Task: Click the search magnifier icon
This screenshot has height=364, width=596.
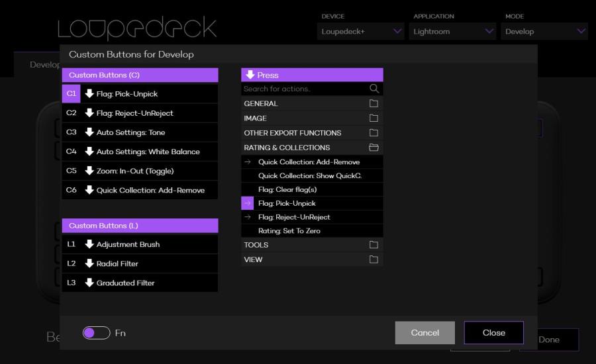Action: click(x=374, y=89)
